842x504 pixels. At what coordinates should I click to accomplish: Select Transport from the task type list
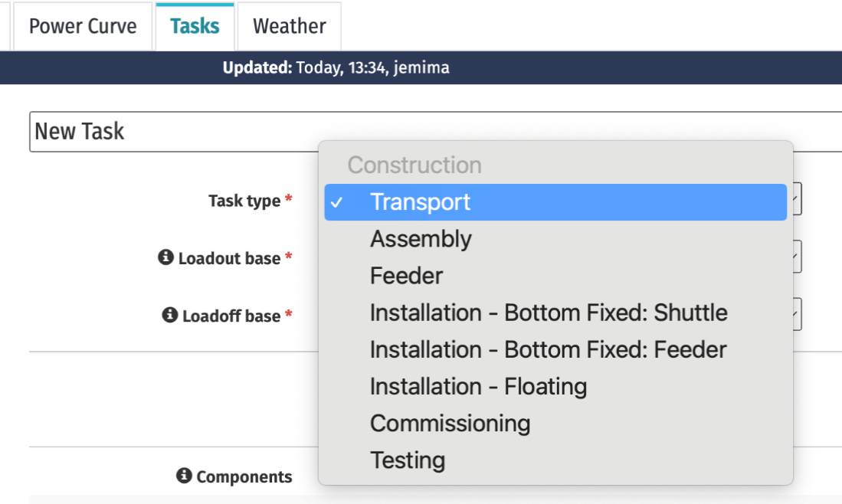point(555,202)
